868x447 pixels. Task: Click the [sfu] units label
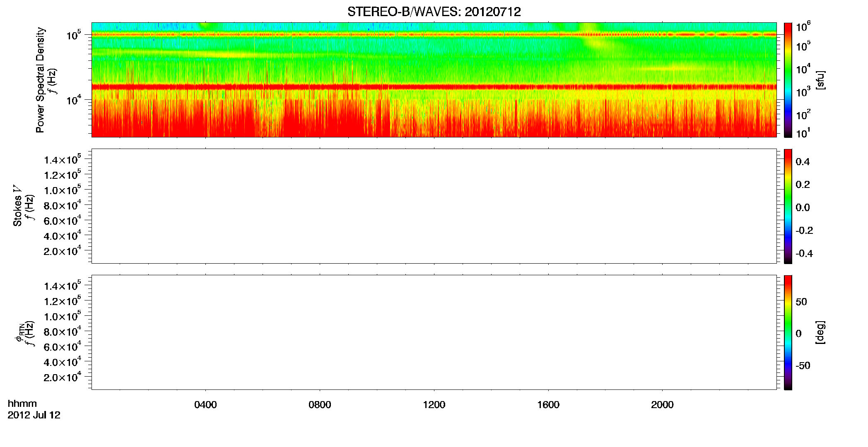[820, 80]
